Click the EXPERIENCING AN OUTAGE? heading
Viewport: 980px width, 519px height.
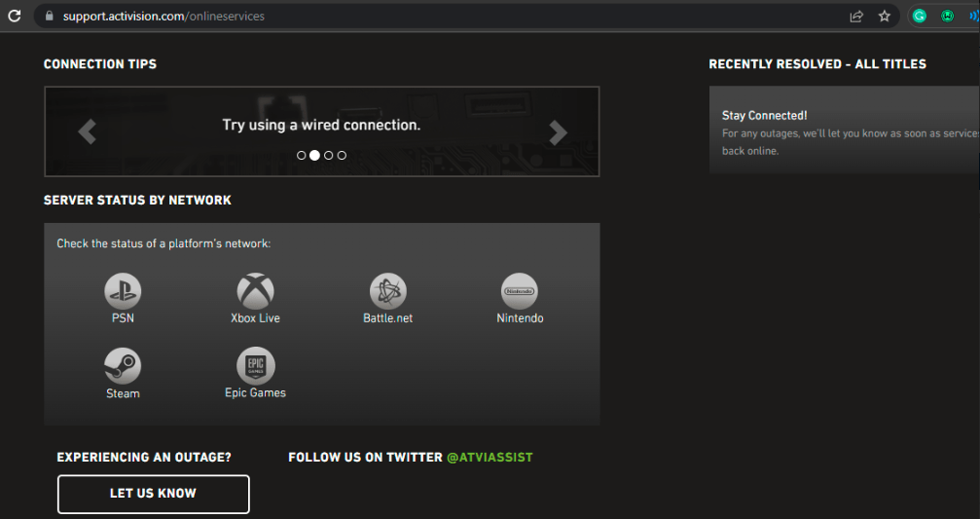tap(144, 457)
